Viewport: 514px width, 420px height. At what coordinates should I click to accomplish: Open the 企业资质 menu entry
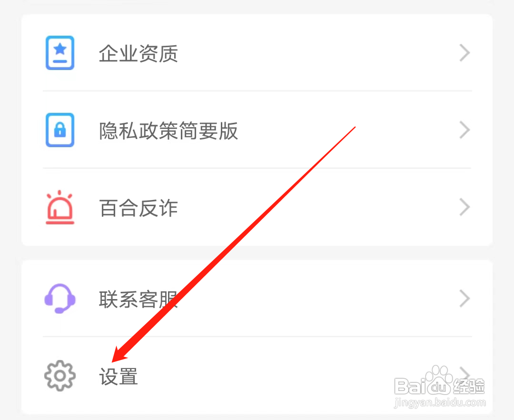(257, 53)
